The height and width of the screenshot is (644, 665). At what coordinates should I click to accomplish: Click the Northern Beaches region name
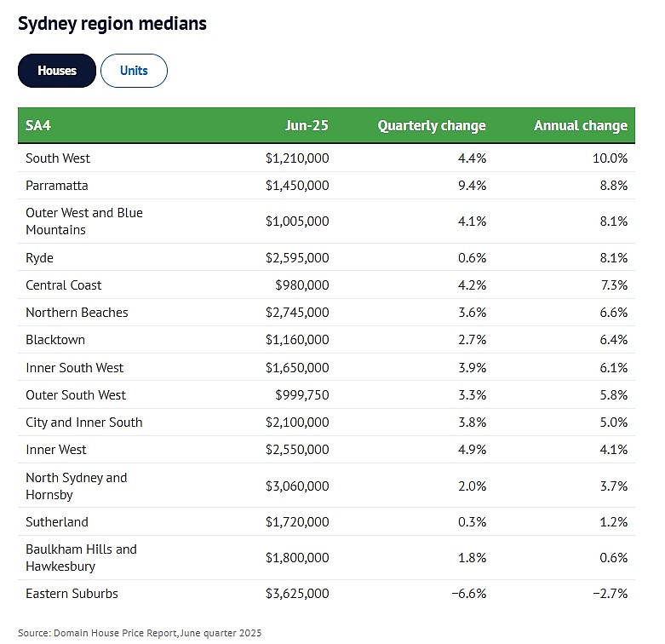coord(77,313)
